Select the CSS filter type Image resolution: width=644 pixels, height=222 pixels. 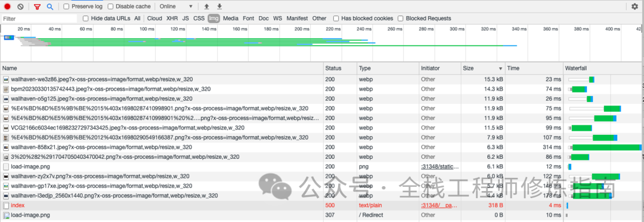tap(199, 18)
